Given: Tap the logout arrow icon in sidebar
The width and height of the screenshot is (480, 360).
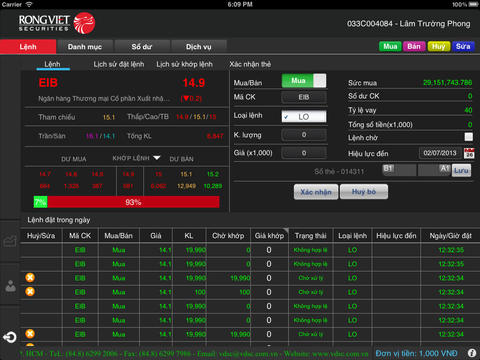Looking at the screenshot, I should coord(10,337).
